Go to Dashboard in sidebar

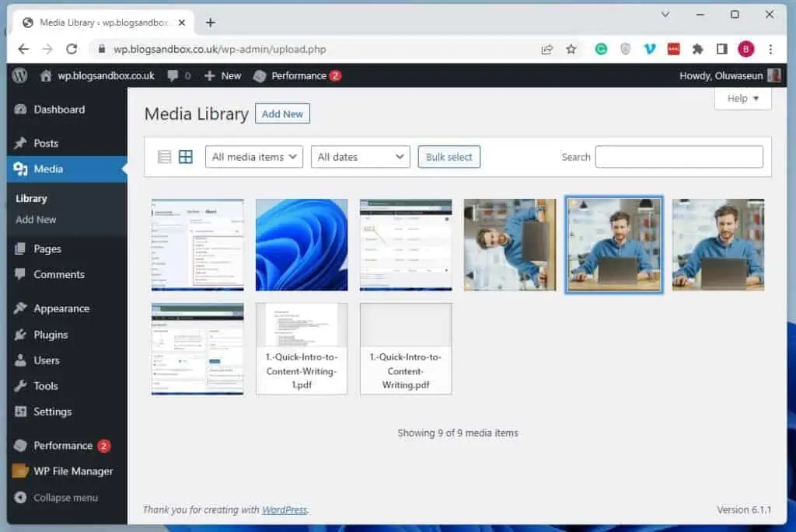point(59,110)
